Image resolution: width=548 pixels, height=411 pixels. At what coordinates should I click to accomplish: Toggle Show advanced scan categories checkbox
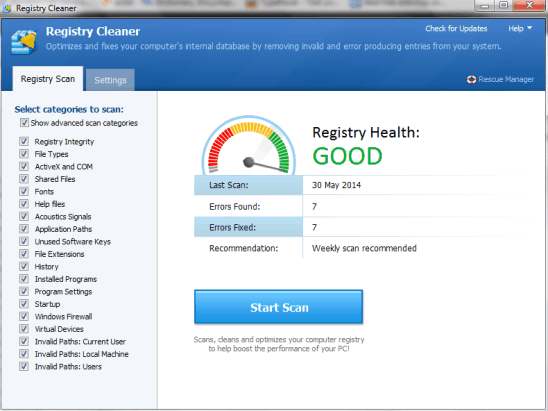24,123
